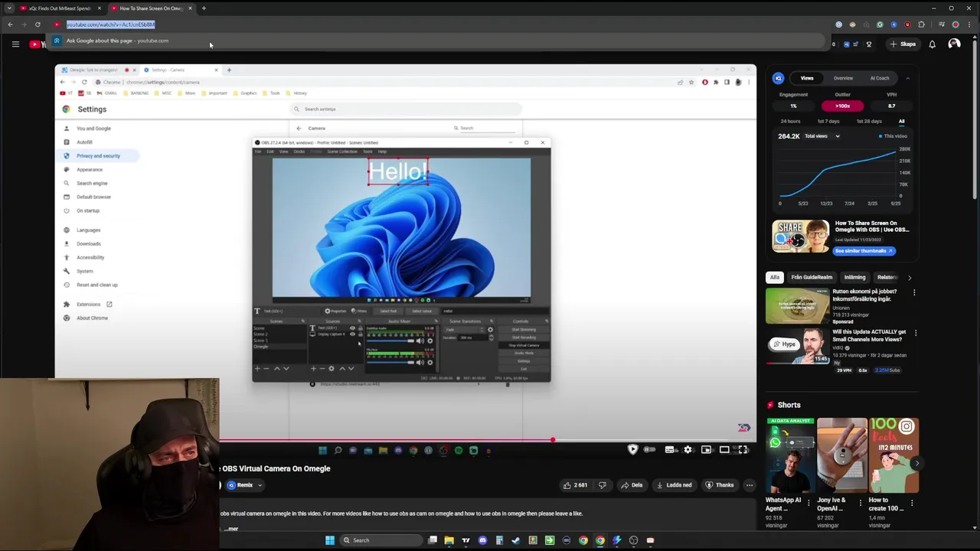Click the >100x outlier badge

click(843, 106)
